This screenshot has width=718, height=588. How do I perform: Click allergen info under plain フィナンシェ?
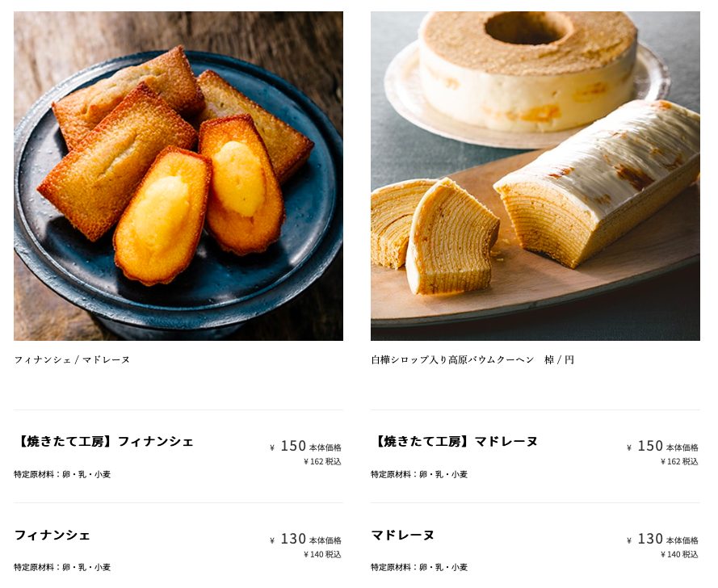[62, 567]
